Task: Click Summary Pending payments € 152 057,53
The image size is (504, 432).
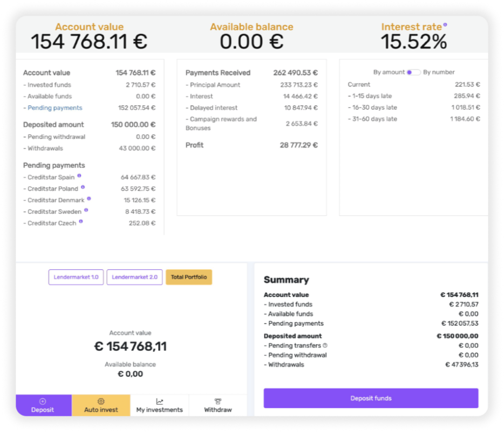Action: tap(460, 323)
